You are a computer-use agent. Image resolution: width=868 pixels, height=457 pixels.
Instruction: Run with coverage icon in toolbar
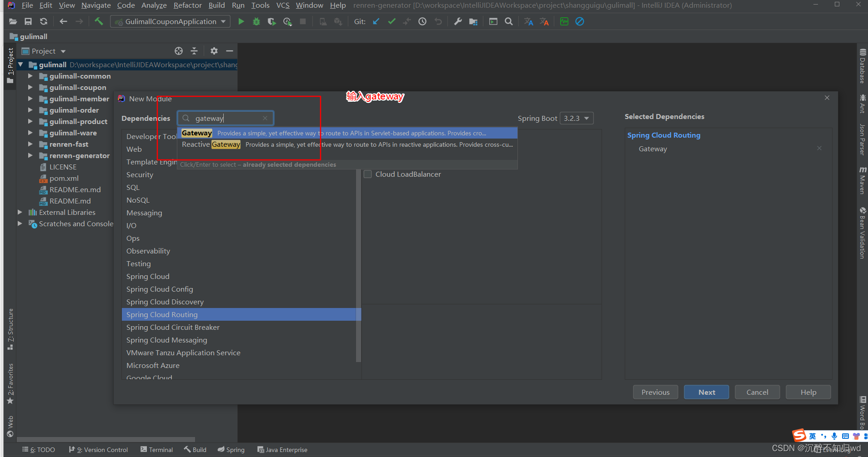pos(272,21)
